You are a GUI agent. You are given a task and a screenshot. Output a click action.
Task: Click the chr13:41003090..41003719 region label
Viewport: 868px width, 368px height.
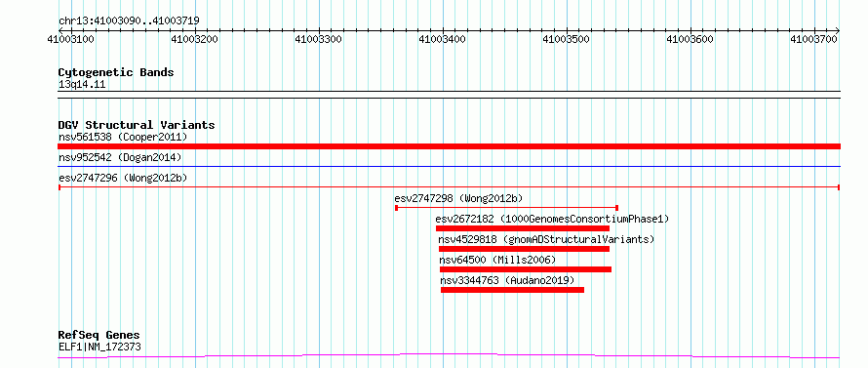click(x=129, y=20)
